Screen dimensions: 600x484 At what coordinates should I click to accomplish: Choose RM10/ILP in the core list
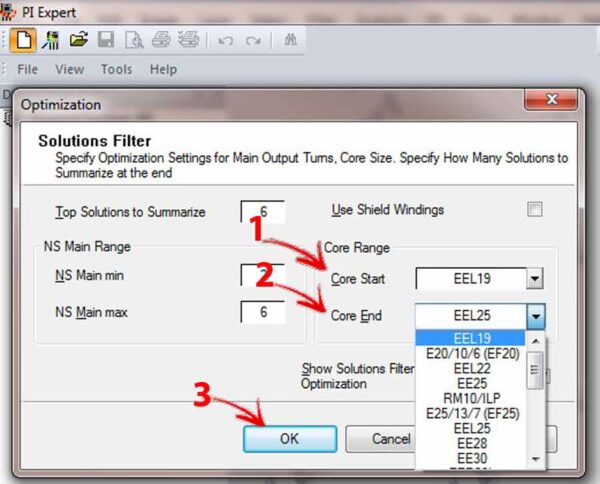click(x=471, y=398)
